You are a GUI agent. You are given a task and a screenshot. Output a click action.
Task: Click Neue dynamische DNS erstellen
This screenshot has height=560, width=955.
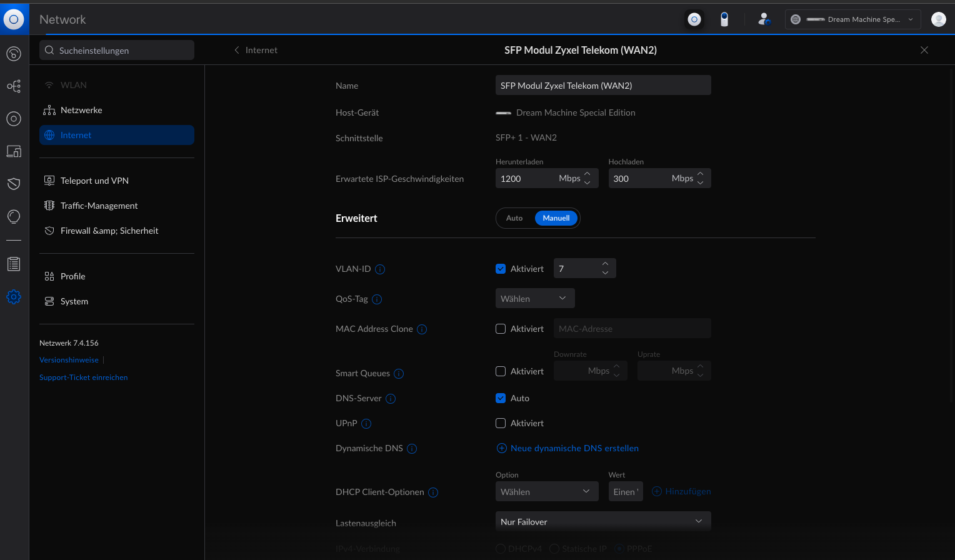pos(567,448)
